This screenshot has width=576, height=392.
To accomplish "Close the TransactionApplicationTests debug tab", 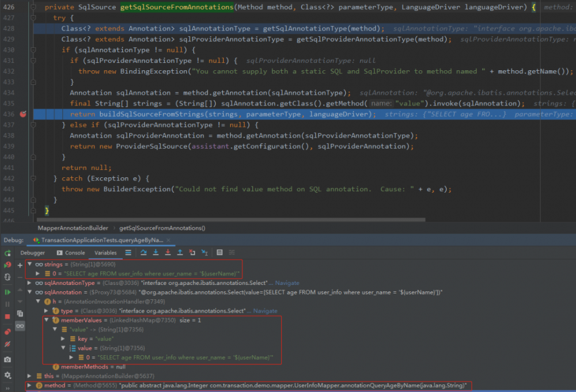I will pos(169,240).
